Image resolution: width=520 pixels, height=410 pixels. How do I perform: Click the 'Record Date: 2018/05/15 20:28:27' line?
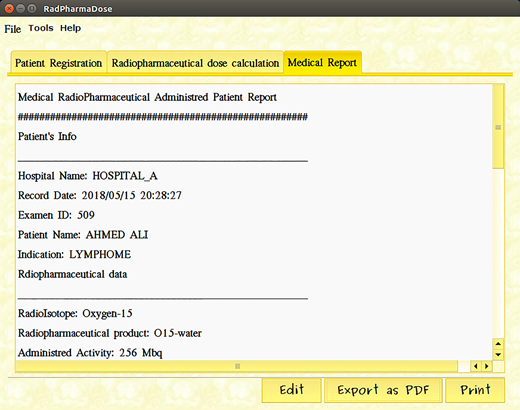(100, 195)
